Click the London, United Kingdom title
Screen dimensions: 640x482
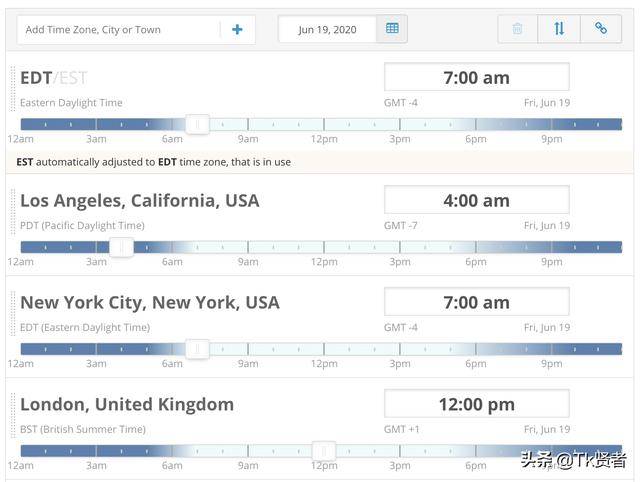[127, 404]
